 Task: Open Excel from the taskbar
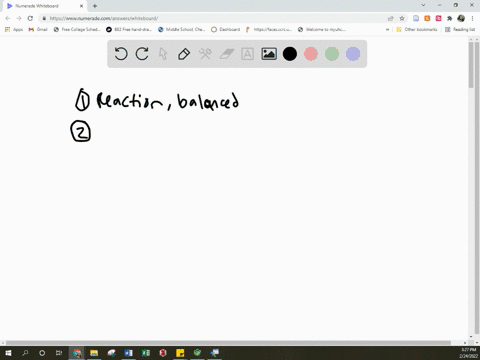146,353
